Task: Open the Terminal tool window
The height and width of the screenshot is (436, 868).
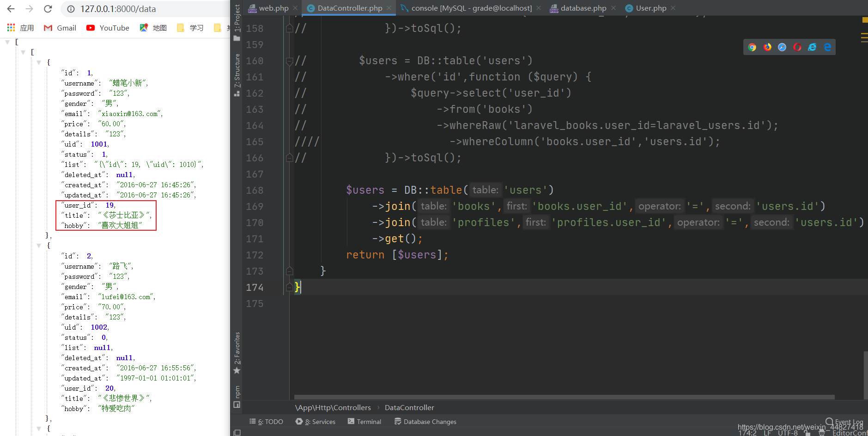Action: point(364,422)
